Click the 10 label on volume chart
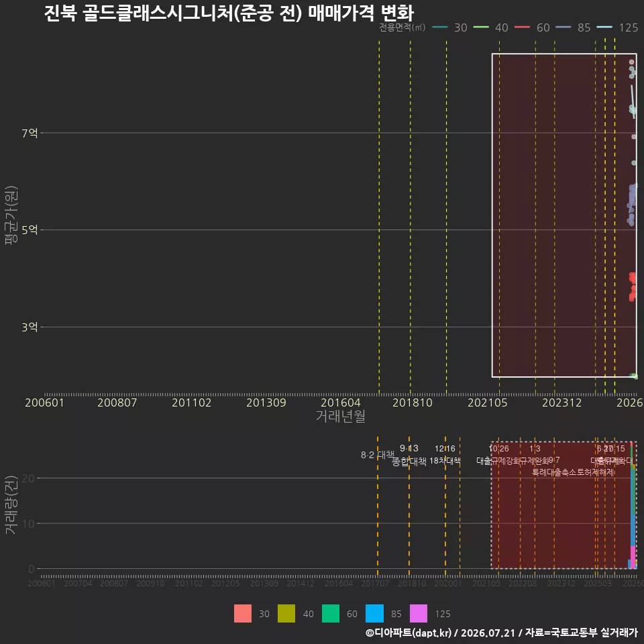The height and width of the screenshot is (644, 644). pos(28,524)
